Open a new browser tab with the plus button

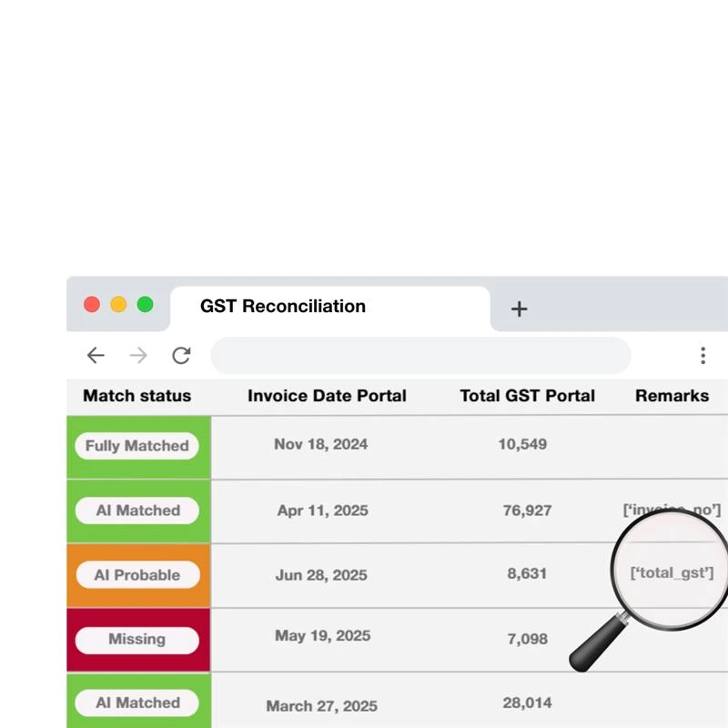519,309
